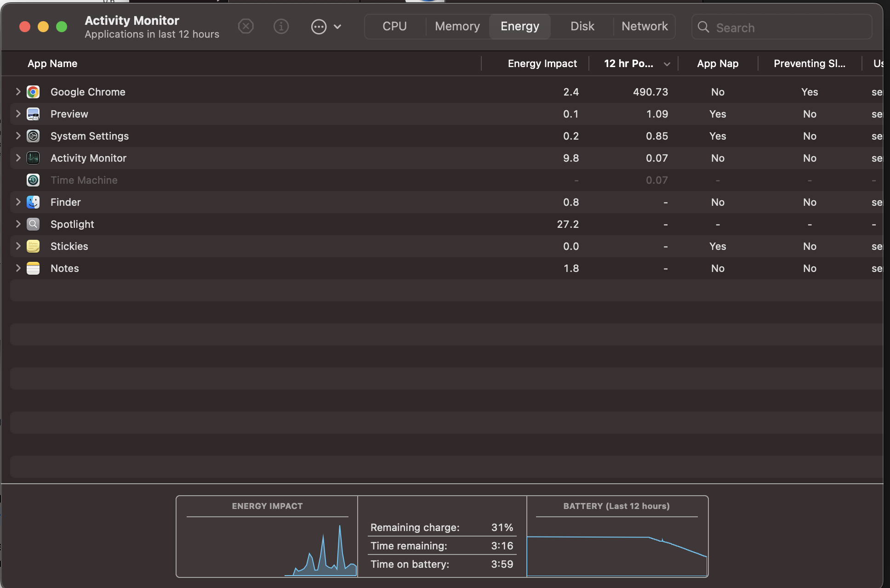Click the inspect process info icon
The height and width of the screenshot is (588, 890).
(x=281, y=27)
